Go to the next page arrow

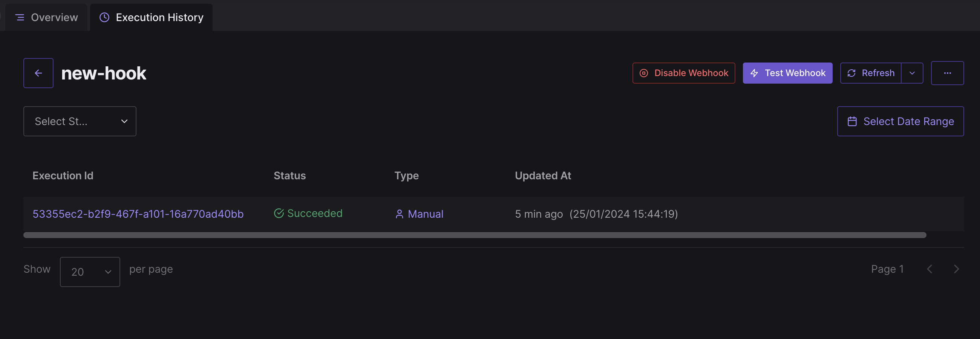click(956, 269)
